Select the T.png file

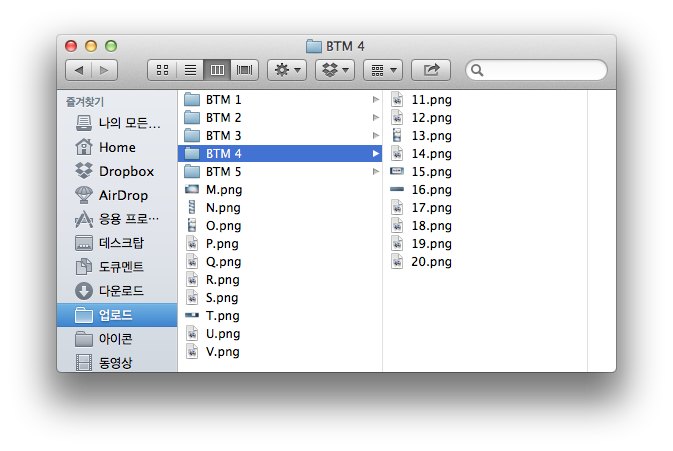pos(280,316)
